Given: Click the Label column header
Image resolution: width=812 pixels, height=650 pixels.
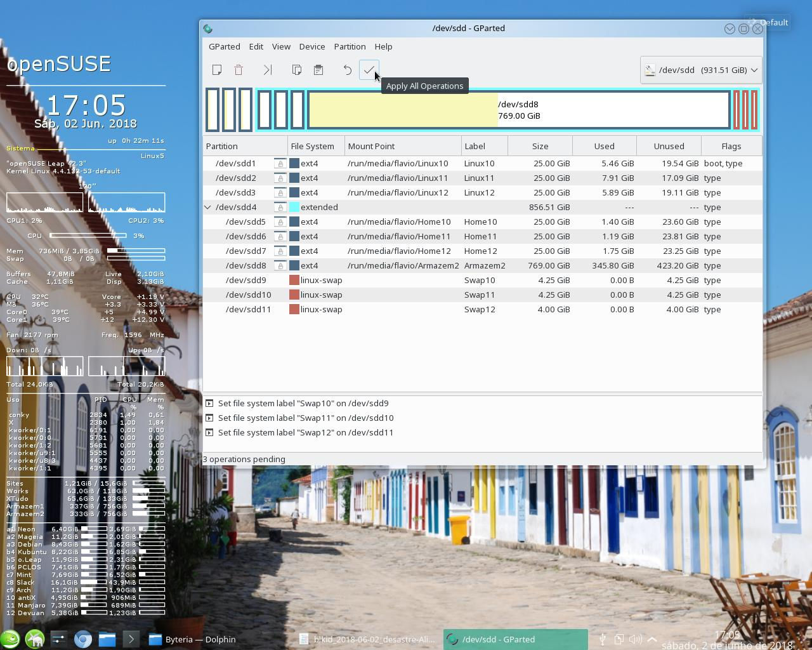Looking at the screenshot, I should tap(485, 146).
